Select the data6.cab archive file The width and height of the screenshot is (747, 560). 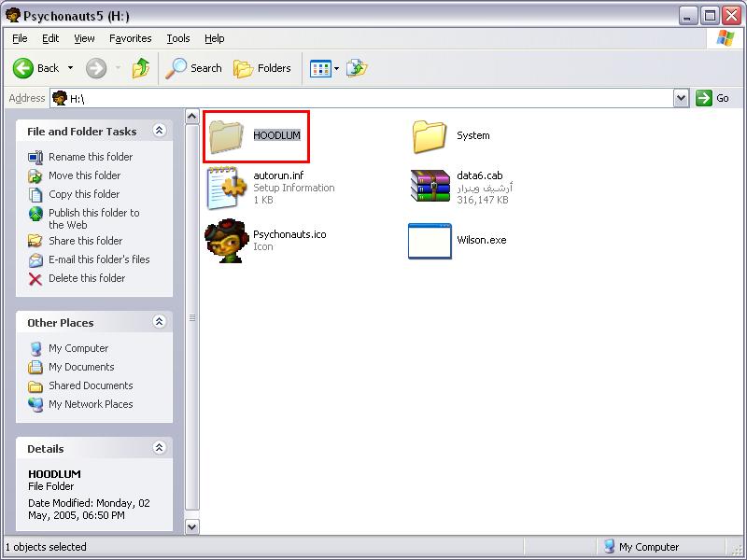point(430,187)
